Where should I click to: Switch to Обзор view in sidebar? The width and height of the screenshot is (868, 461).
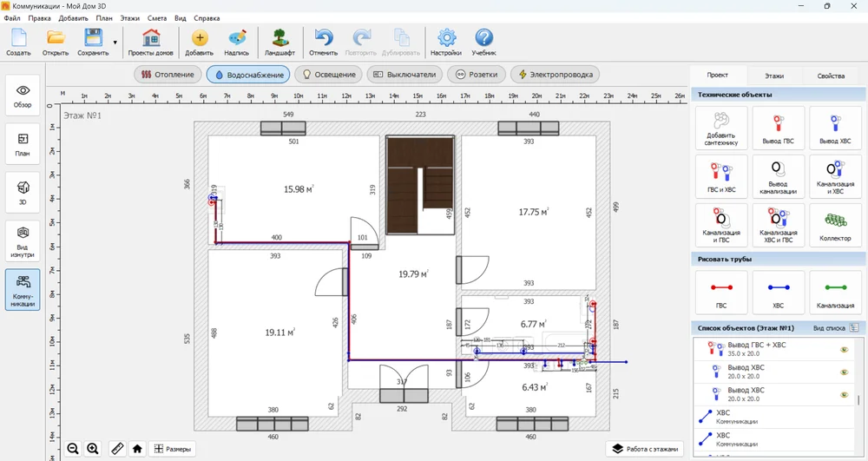point(23,95)
